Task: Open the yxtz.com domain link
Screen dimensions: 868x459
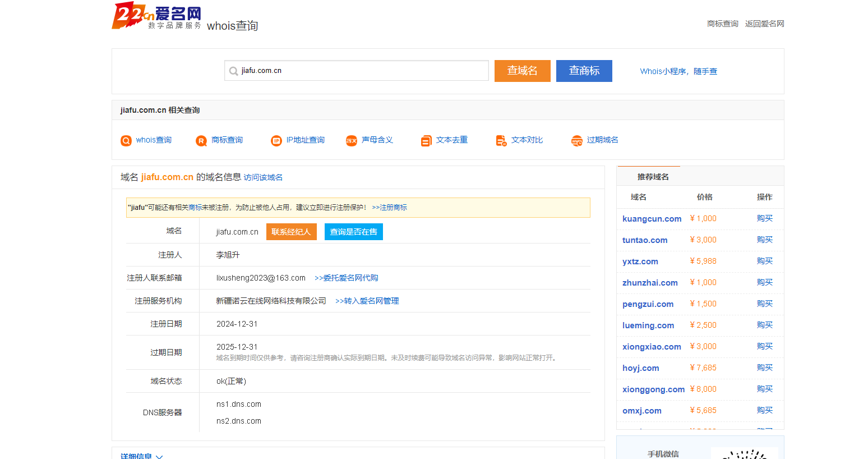Action: (640, 261)
